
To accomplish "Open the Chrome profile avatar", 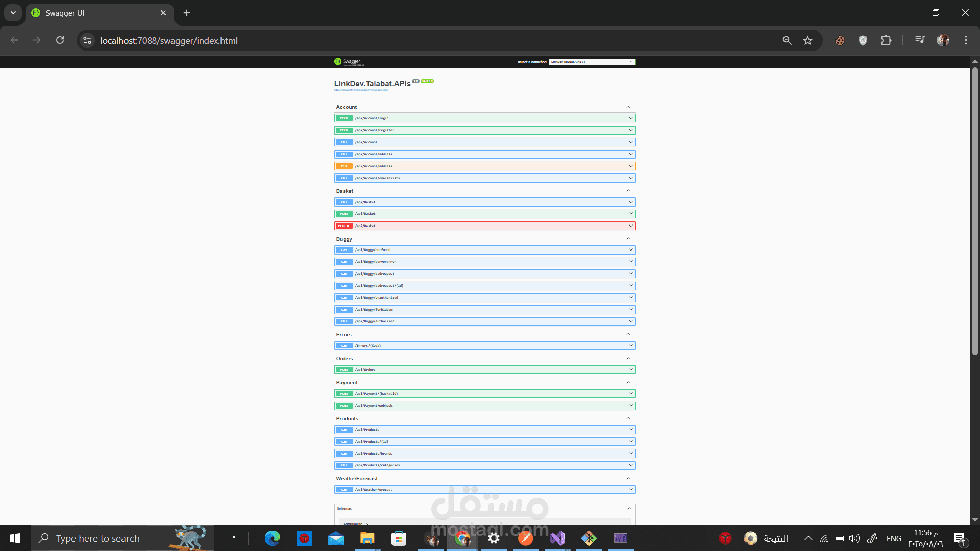I will tap(943, 40).
